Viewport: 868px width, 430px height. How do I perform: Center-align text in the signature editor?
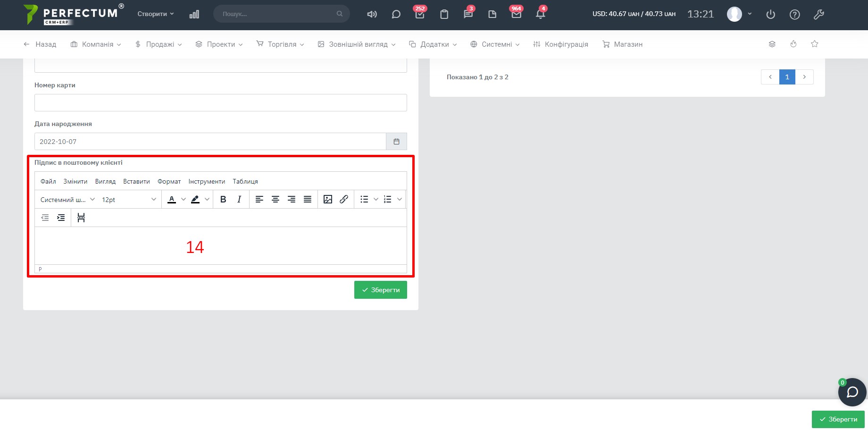point(275,199)
